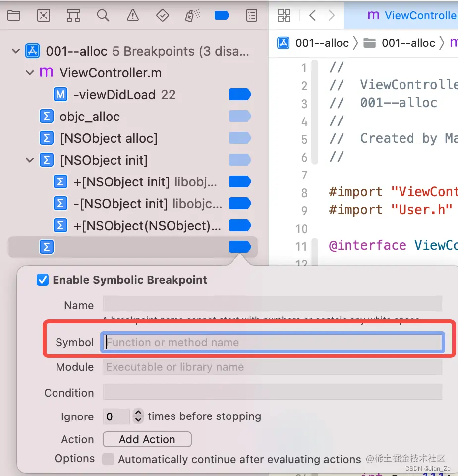Screen dimensions: 458x476
Task: Toggle the +[NSObject(NSObject) breakpoint indicator
Action: 240,225
